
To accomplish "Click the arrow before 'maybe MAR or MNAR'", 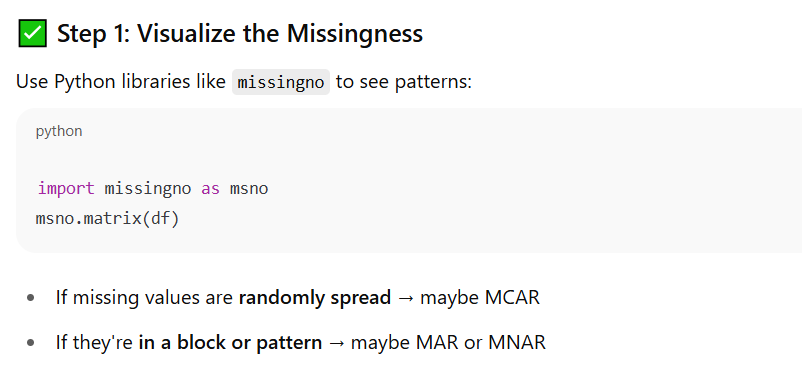I will pos(337,342).
